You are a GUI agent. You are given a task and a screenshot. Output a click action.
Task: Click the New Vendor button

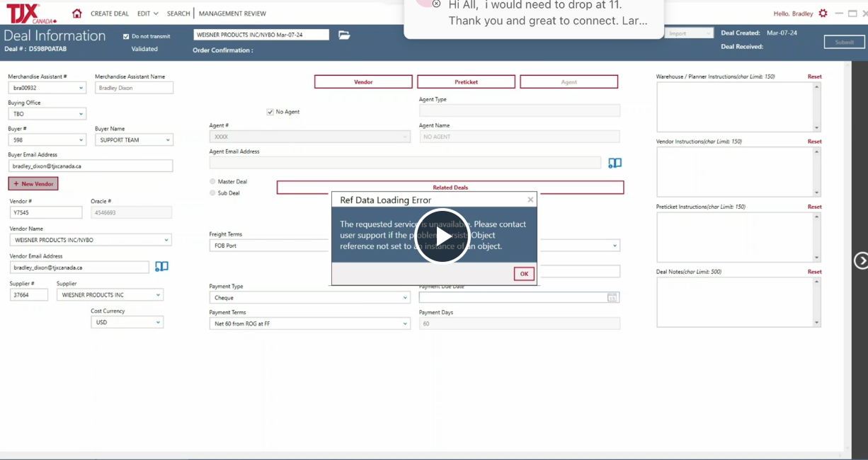click(33, 183)
